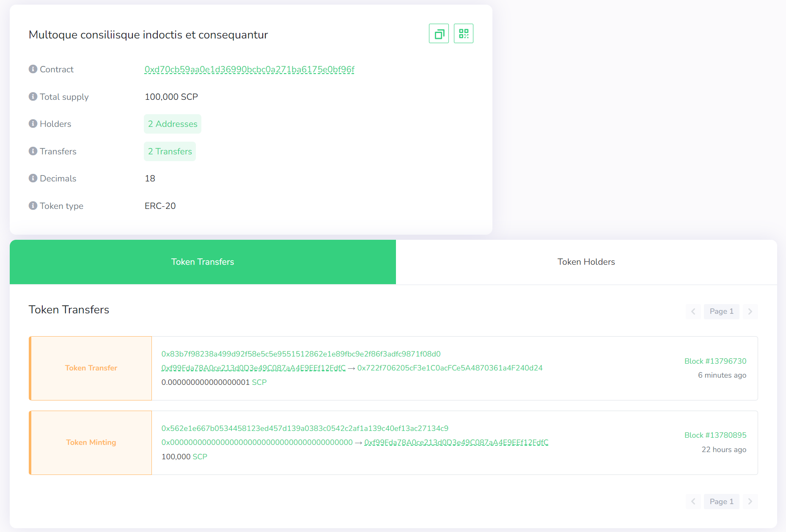Click the 22 hours ago timestamp
Image resolution: width=786 pixels, height=532 pixels.
[724, 450]
